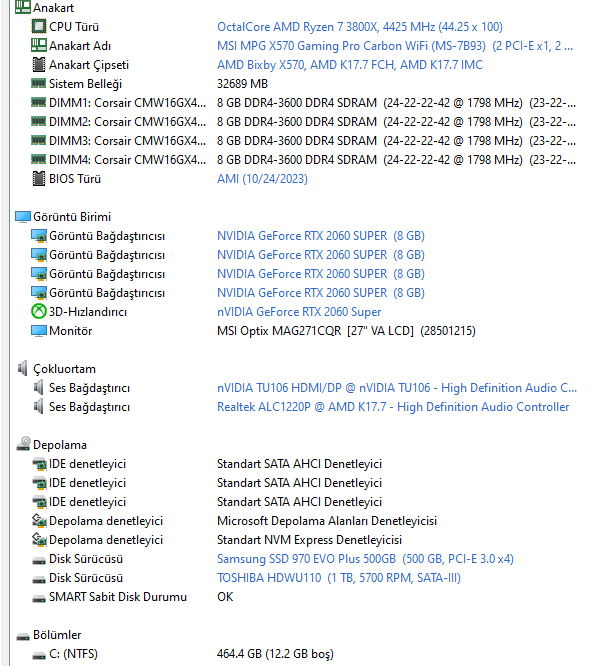614x666 pixels.
Task: Select the DIMM3 8 GB DDR4-3600 value
Action: (x=396, y=141)
